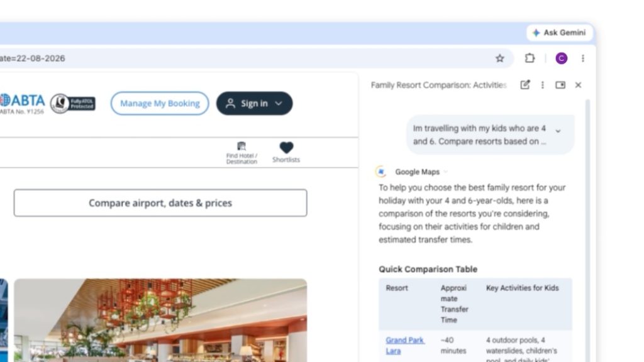Open the Sign in dropdown

click(x=254, y=104)
